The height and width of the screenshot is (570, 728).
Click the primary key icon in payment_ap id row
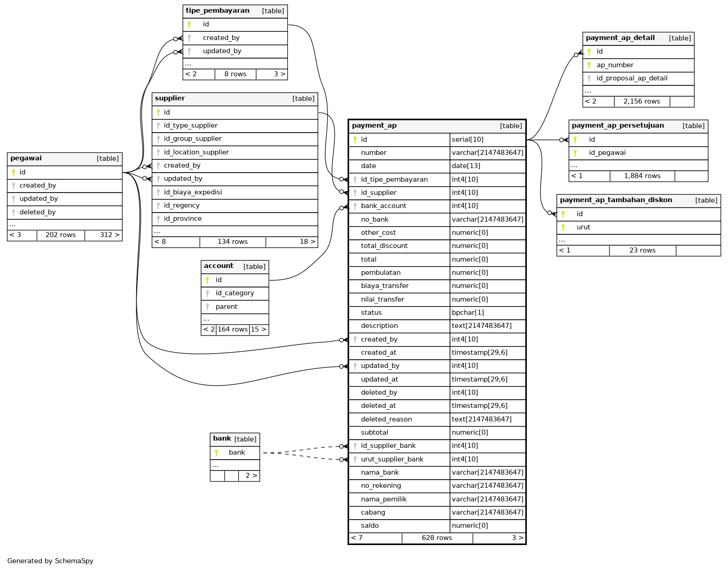pos(355,139)
